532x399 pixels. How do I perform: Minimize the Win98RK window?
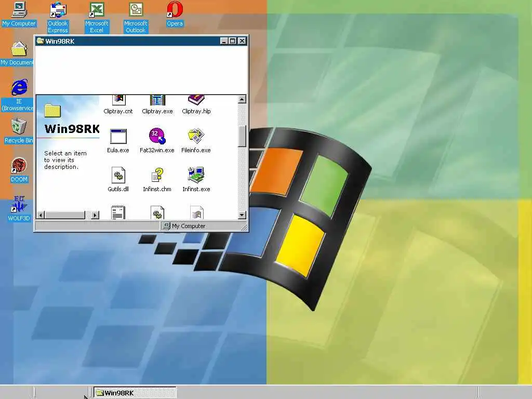(223, 41)
